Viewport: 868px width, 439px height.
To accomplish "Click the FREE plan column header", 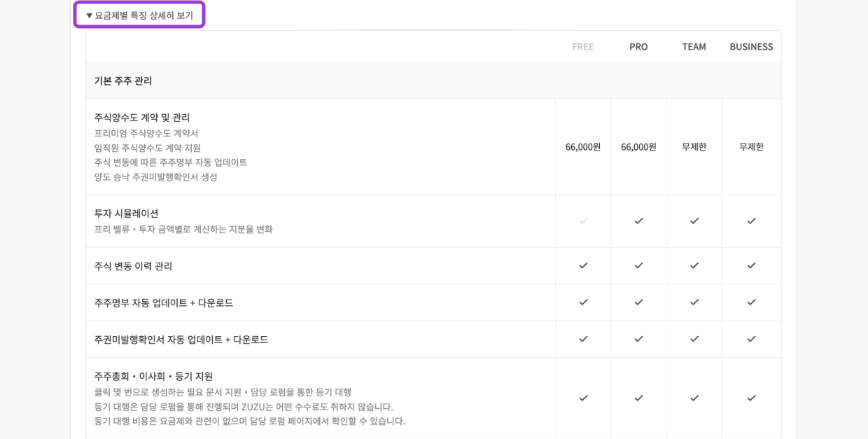I will (583, 46).
